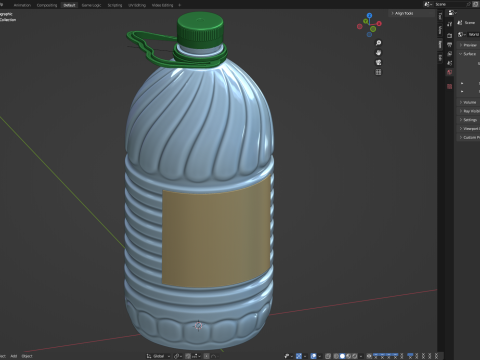The height and width of the screenshot is (360, 480).
Task: Switch to material preview shading
Action: point(348,356)
